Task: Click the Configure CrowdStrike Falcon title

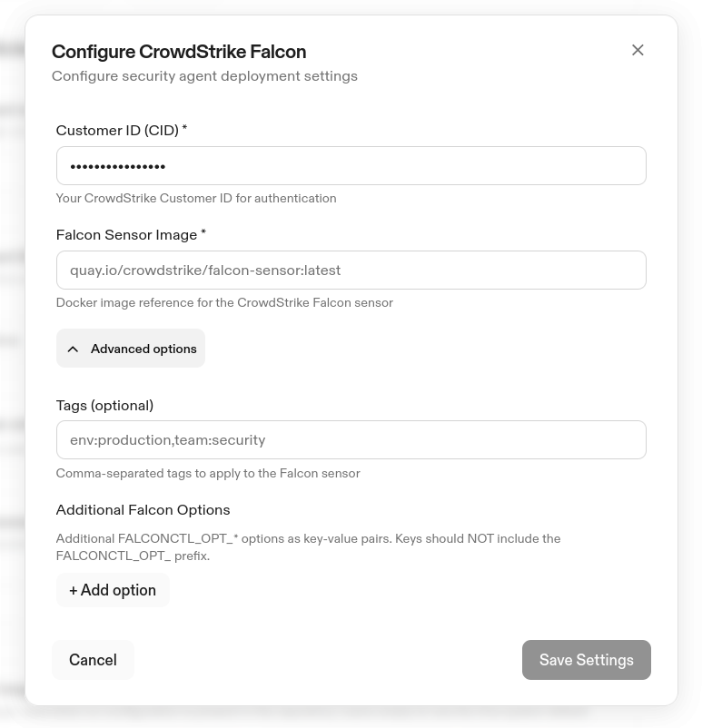Action: [178, 52]
